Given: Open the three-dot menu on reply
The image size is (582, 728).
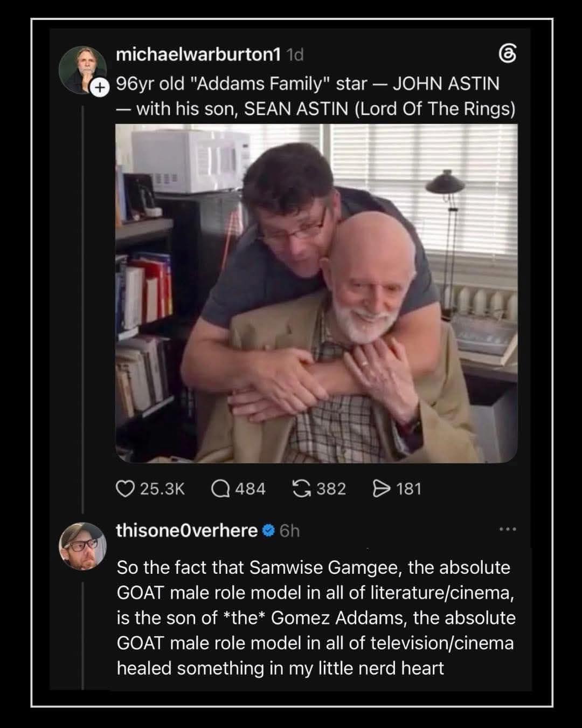Looking at the screenshot, I should [x=508, y=529].
